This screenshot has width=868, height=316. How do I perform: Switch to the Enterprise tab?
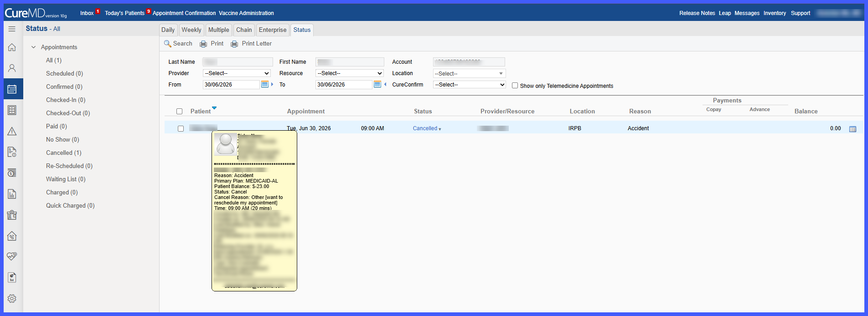(273, 30)
